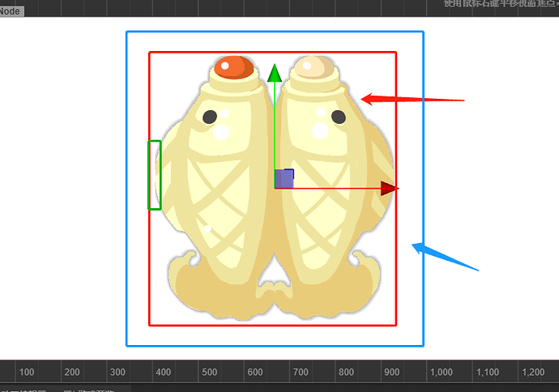Click ruler value 500

click(209, 373)
